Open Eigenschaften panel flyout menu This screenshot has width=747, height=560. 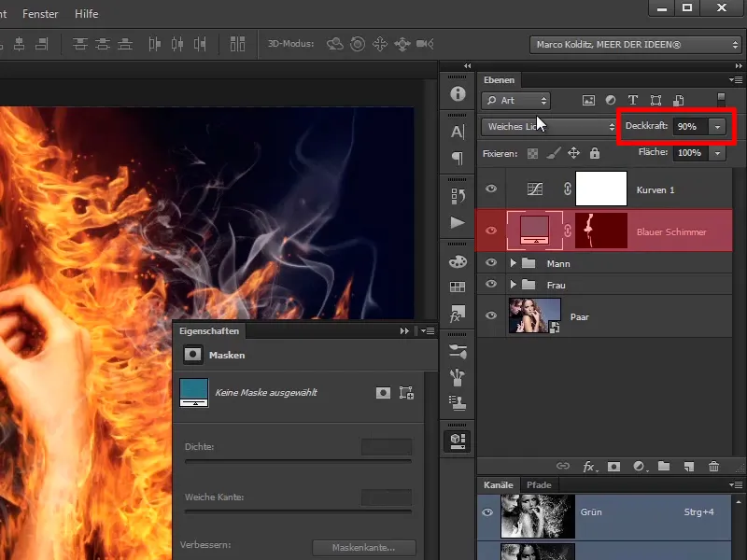(x=428, y=330)
